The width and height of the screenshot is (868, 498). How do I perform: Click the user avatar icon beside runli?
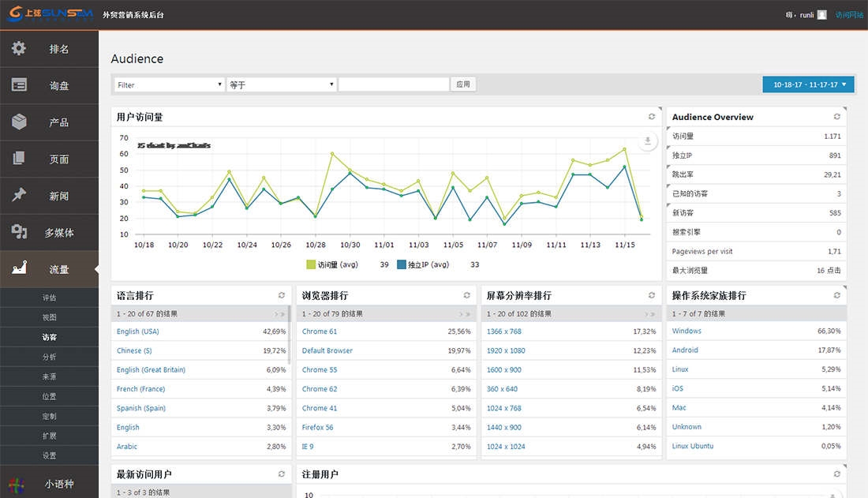click(x=822, y=15)
